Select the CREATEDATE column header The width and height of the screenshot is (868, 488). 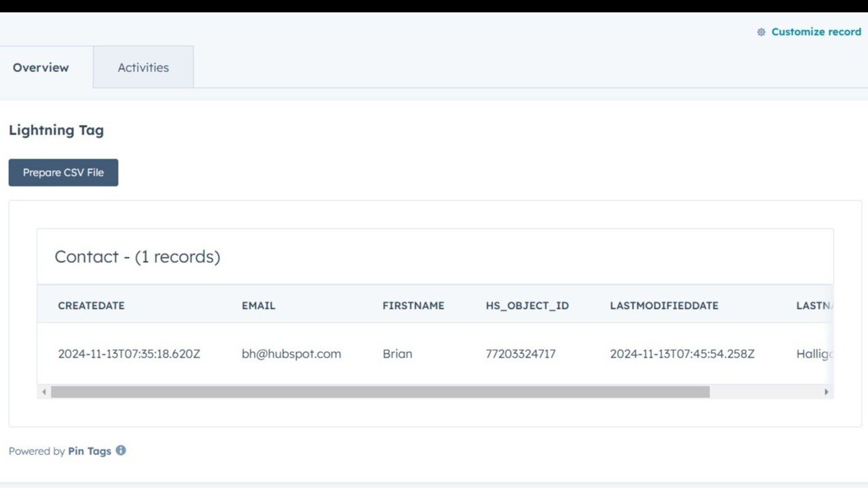tap(91, 305)
